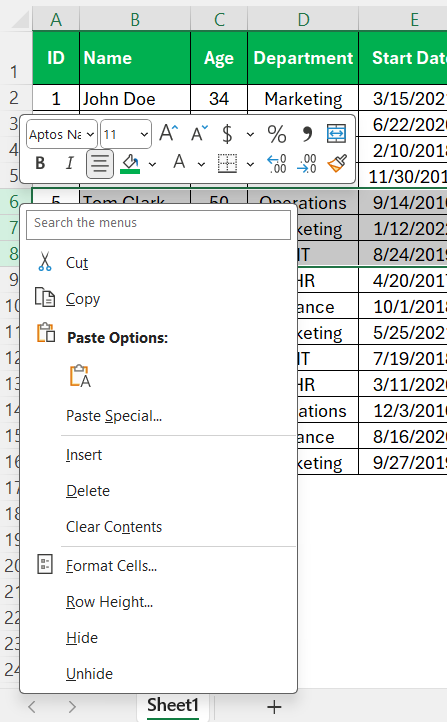
Task: Click the Name header cell
Action: point(135,58)
